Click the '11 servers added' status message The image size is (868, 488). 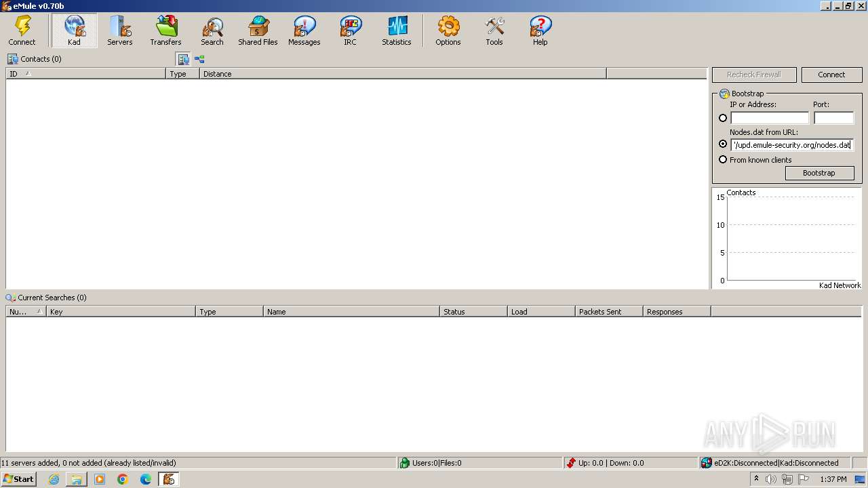pyautogui.click(x=89, y=463)
